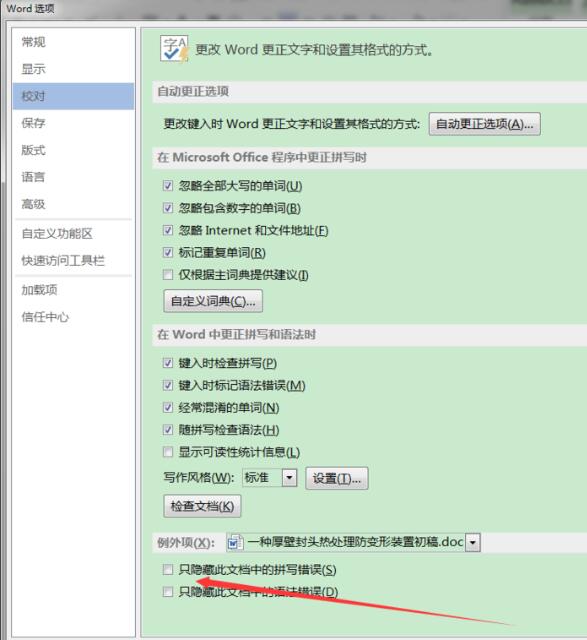Click the proofing header icon
The width and height of the screenshot is (587, 640).
point(174,49)
